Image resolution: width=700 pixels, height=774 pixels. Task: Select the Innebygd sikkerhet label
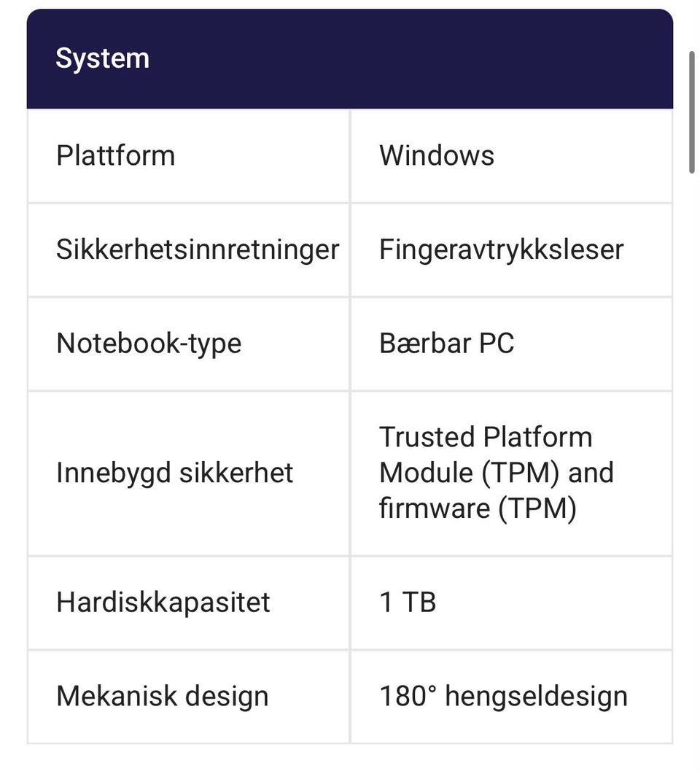(x=174, y=473)
